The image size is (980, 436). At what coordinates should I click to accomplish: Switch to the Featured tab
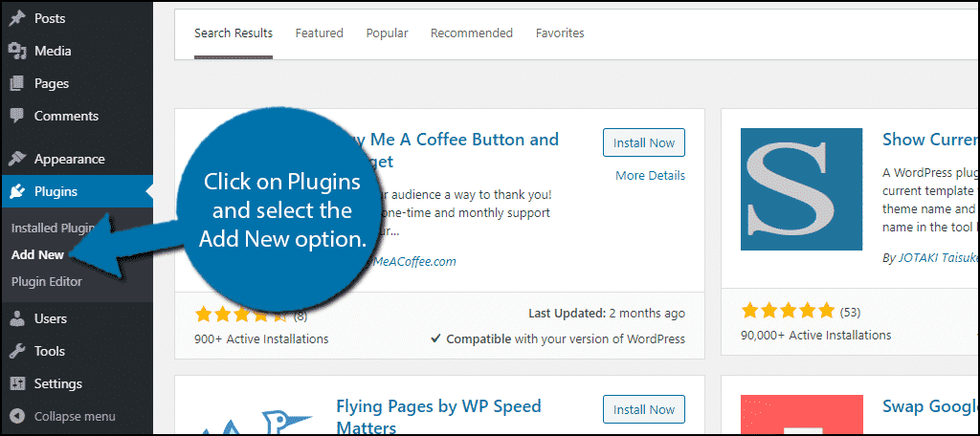320,33
